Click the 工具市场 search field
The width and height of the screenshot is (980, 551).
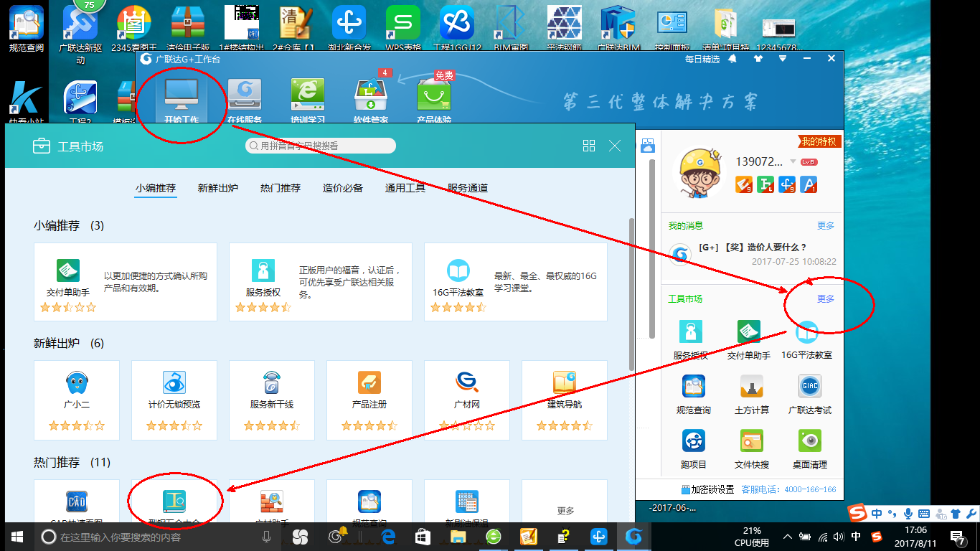tap(321, 146)
